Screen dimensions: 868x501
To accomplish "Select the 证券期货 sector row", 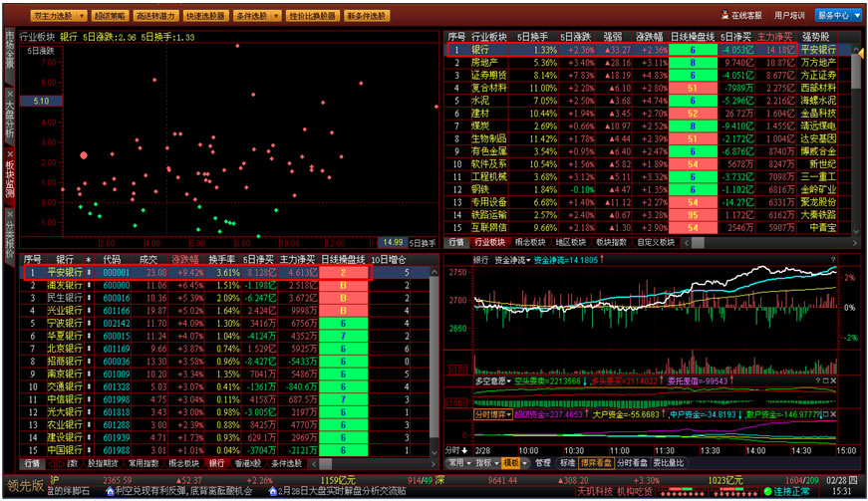I will 648,76.
